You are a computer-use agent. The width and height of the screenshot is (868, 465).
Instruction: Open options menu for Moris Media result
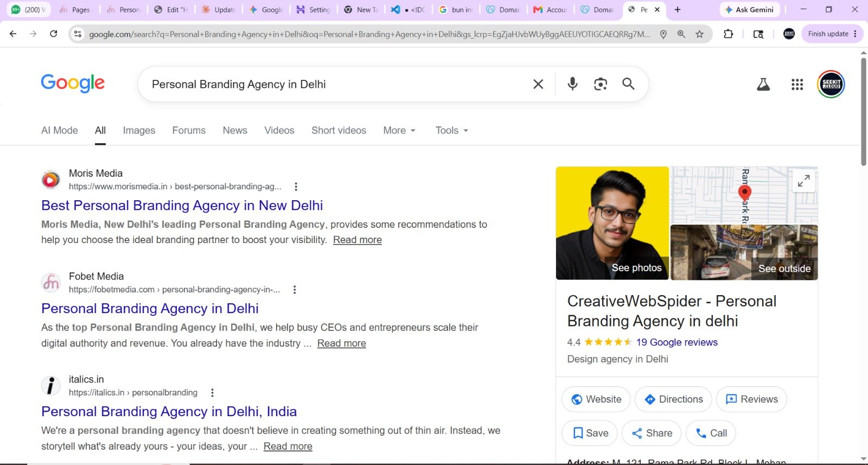tap(296, 187)
